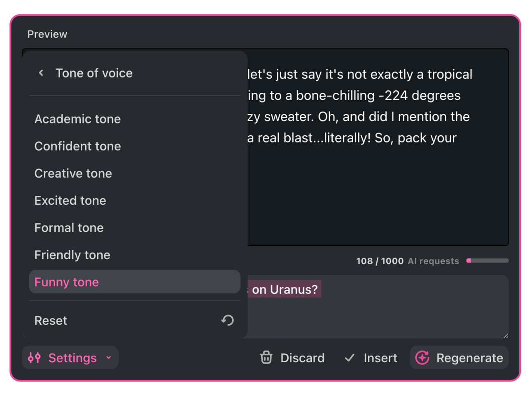
Task: Click the generated preview text area
Action: pyautogui.click(x=378, y=147)
